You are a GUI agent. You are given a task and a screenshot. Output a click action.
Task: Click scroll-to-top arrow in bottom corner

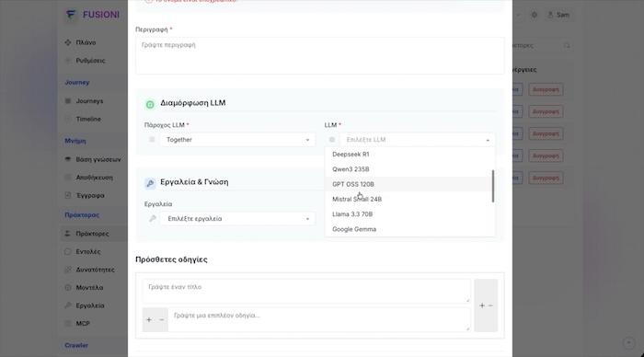tap(628, 343)
